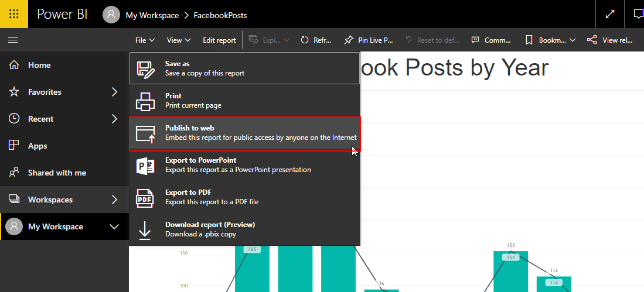
Task: Click the teal bar labeled 153
Action: pos(510,272)
